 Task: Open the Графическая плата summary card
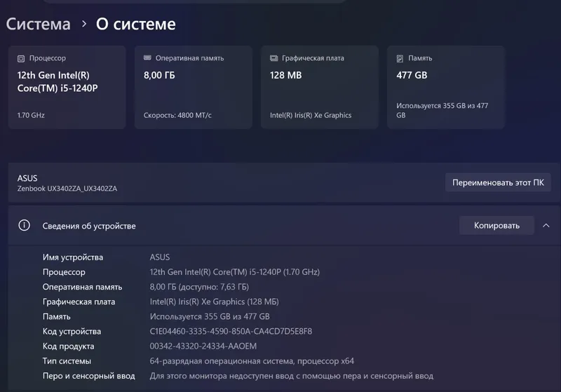coord(320,87)
